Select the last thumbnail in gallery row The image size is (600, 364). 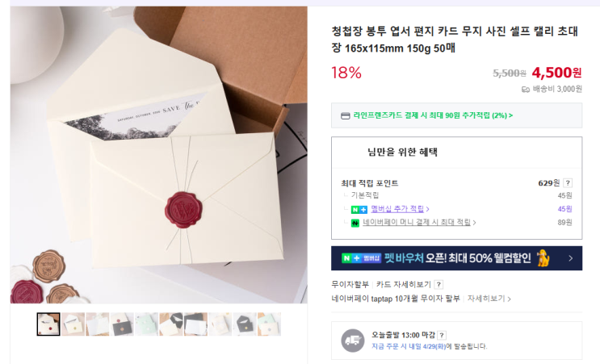[x=269, y=324]
